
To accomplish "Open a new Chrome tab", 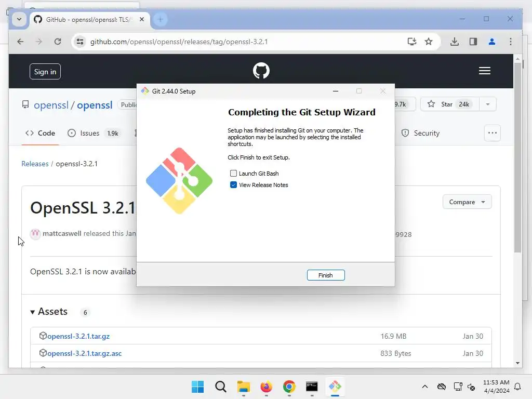I will [161, 19].
